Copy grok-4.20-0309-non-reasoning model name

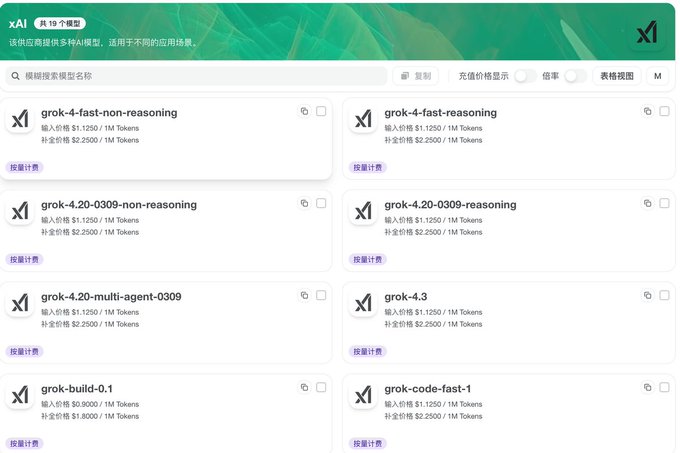304,203
